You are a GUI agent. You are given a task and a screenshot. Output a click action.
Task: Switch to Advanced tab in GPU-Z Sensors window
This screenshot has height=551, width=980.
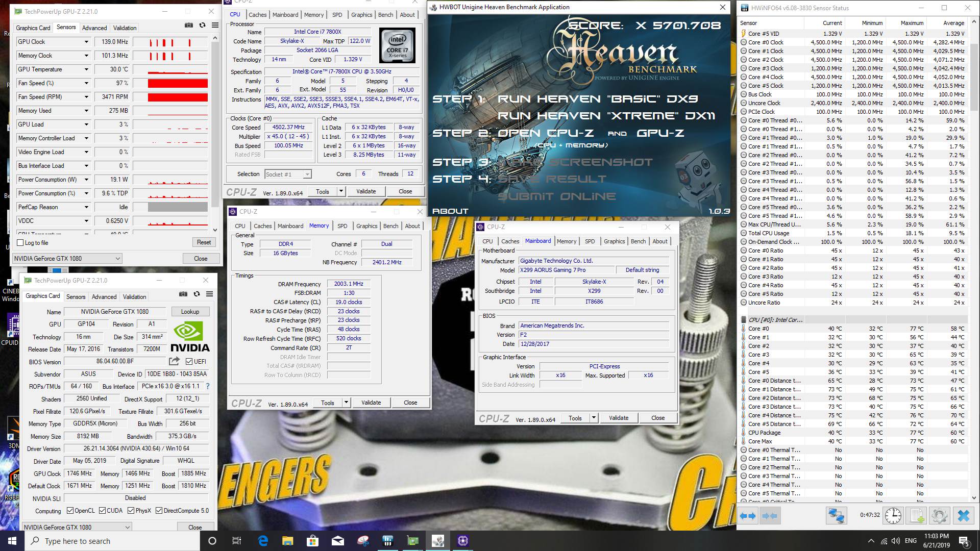[94, 28]
